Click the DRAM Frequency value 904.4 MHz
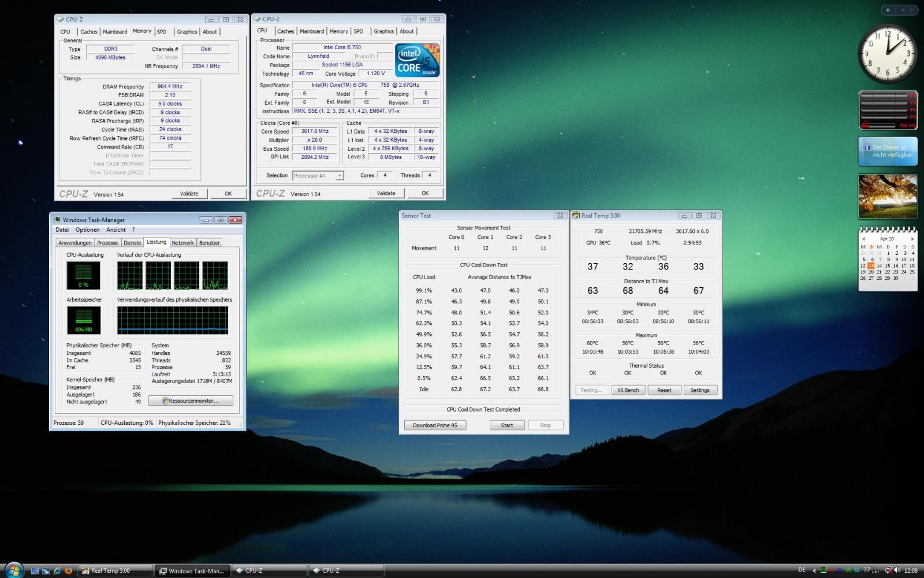The width and height of the screenshot is (924, 578). [x=170, y=87]
